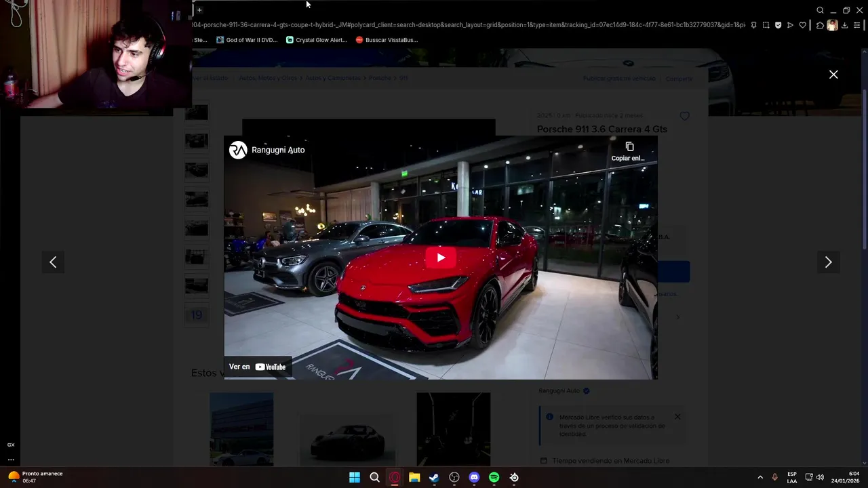Expand the system tray hidden icons chevron
The width and height of the screenshot is (868, 488).
pos(760,477)
